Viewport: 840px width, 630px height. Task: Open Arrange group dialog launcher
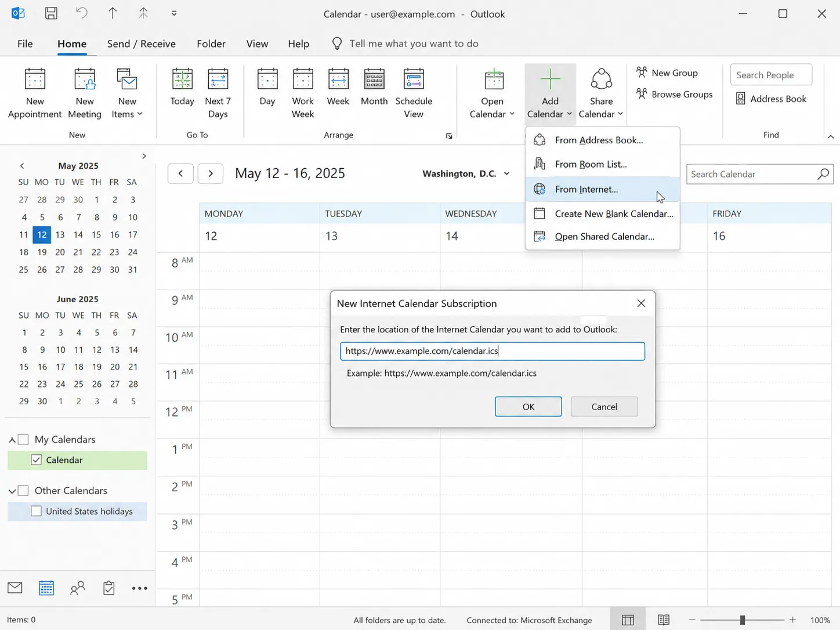[449, 136]
